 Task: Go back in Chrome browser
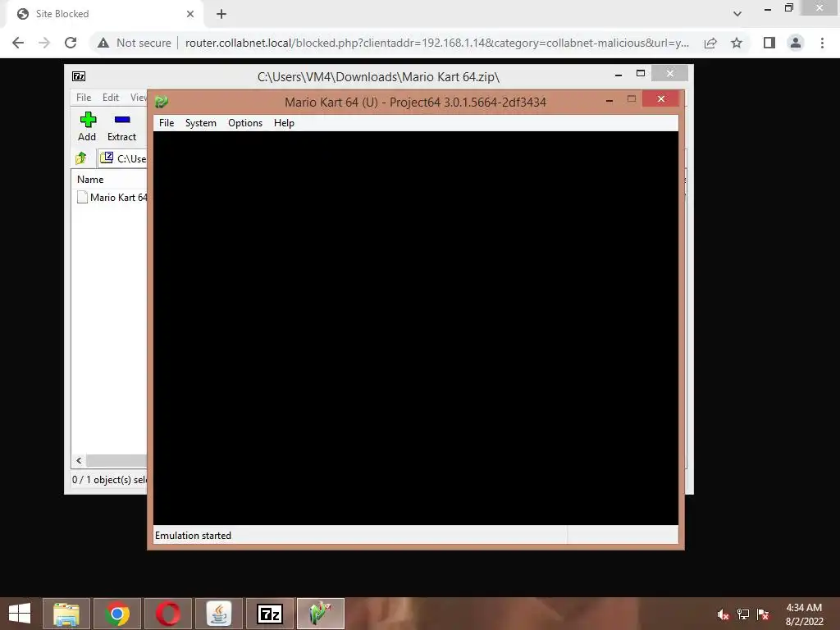(x=18, y=43)
